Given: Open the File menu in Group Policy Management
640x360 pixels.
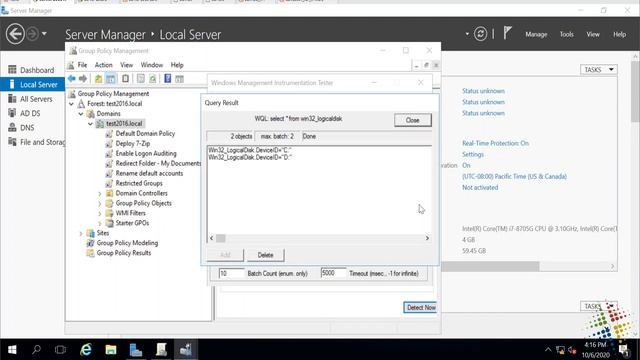Looking at the screenshot, I should tap(82, 65).
